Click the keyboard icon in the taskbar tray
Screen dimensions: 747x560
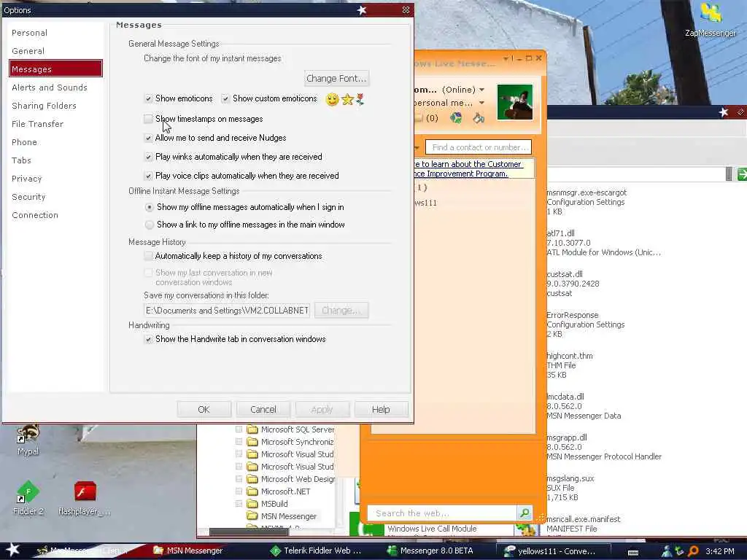[x=633, y=553]
